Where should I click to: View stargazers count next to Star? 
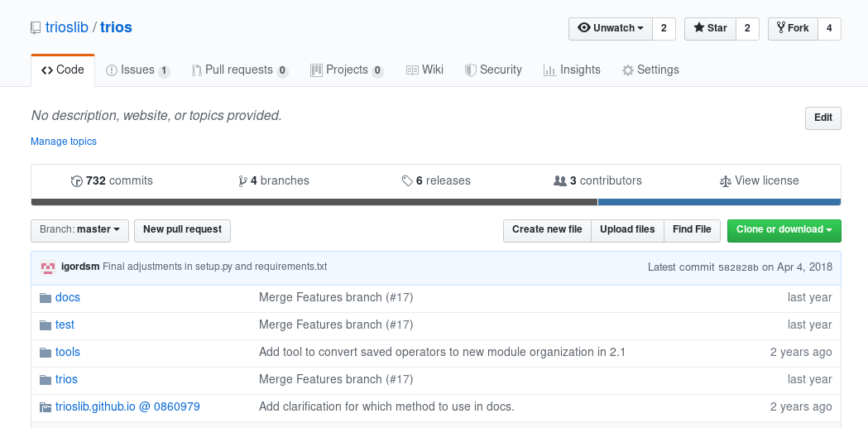pyautogui.click(x=747, y=29)
